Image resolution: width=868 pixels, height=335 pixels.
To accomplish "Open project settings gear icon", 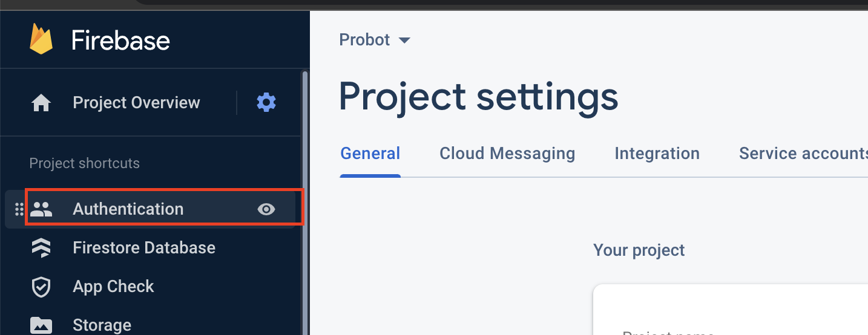I will 266,103.
